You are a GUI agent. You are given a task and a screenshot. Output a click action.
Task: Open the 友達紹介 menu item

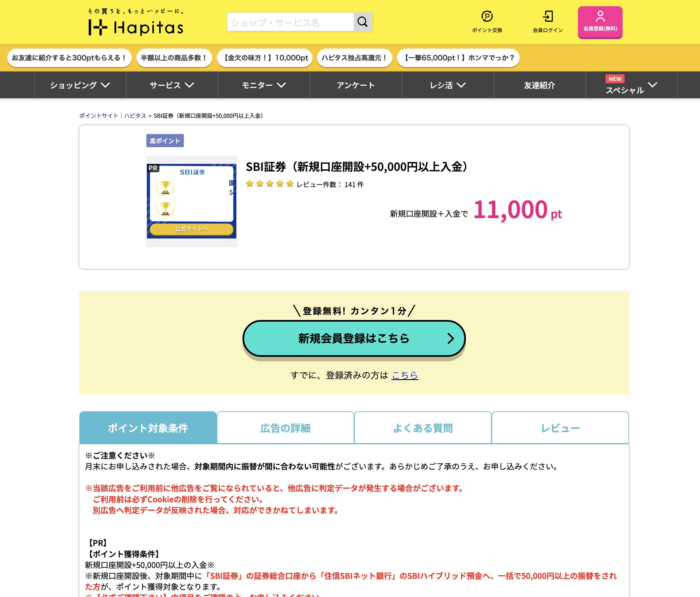point(540,85)
